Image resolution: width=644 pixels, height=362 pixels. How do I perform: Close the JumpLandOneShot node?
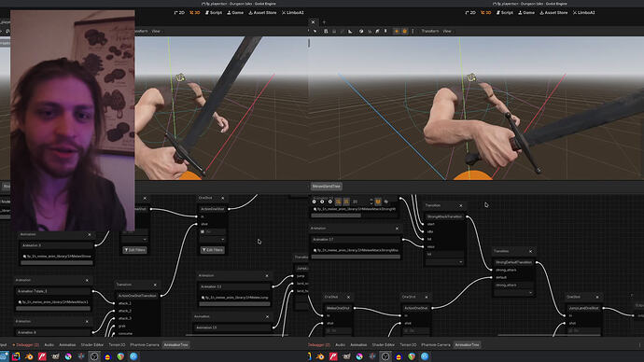[597, 297]
